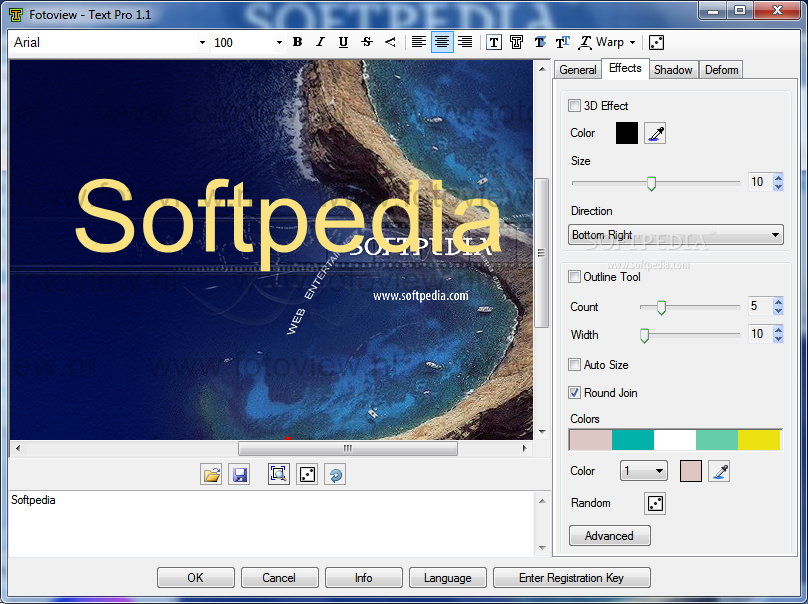The width and height of the screenshot is (808, 604).
Task: Decrease the outline Count value
Action: [778, 310]
